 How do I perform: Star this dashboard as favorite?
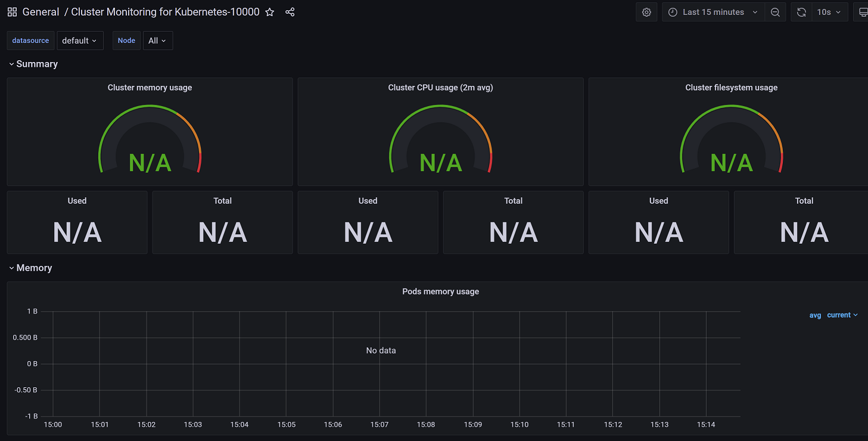click(270, 12)
